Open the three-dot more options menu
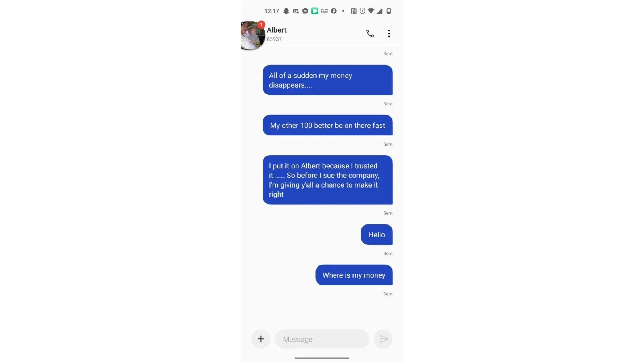 pos(389,34)
